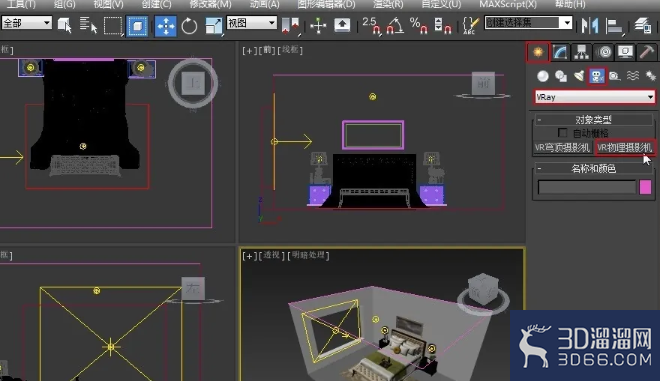
Task: Select the Lights category icon
Action: coord(579,76)
